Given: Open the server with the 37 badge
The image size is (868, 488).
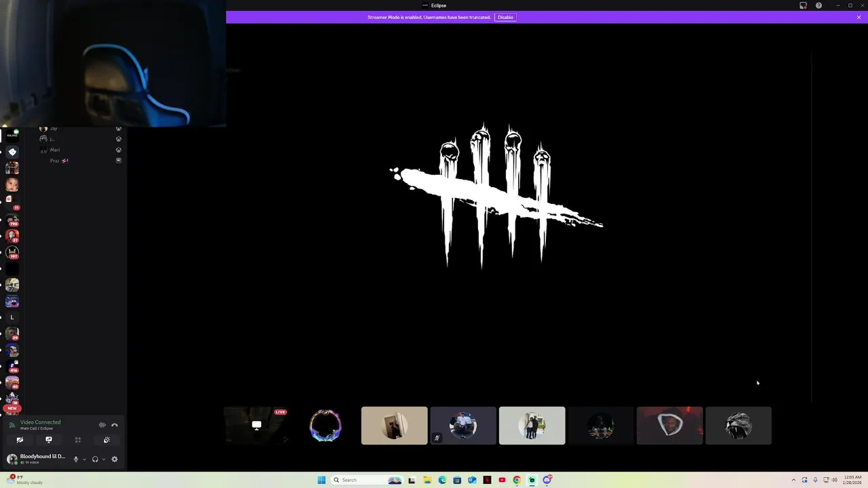Looking at the screenshot, I should click(12, 236).
